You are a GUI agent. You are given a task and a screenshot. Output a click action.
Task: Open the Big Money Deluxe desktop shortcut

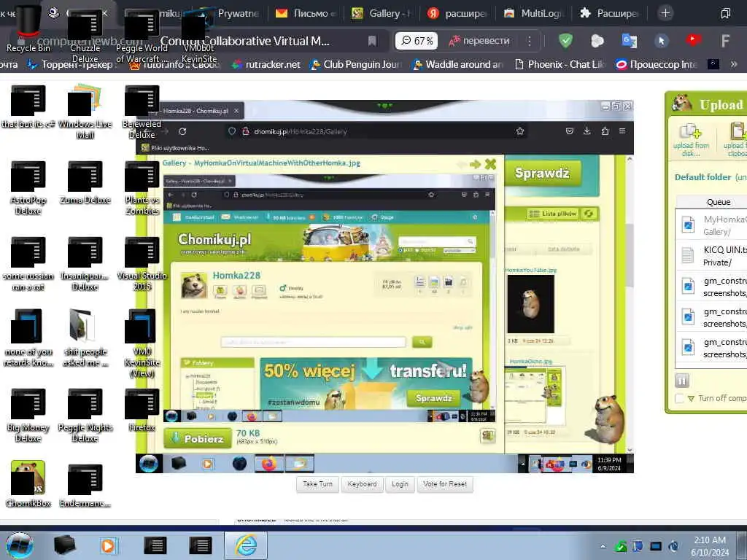tap(28, 415)
